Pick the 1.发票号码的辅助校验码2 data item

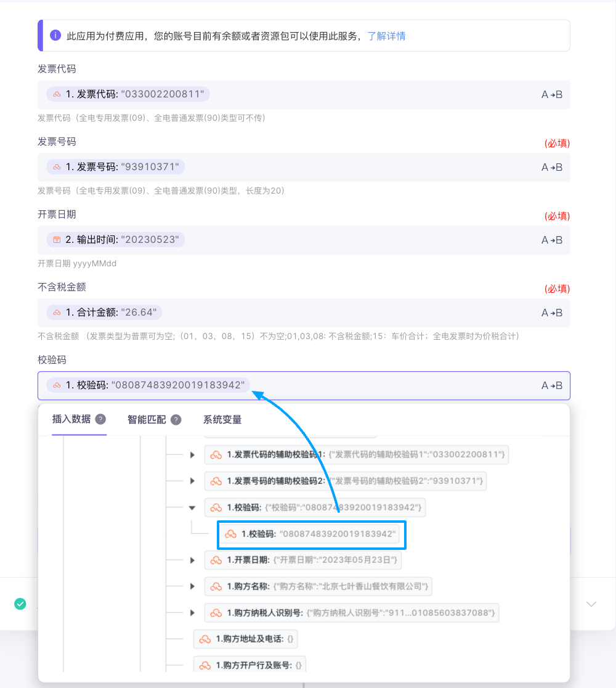pyautogui.click(x=346, y=481)
